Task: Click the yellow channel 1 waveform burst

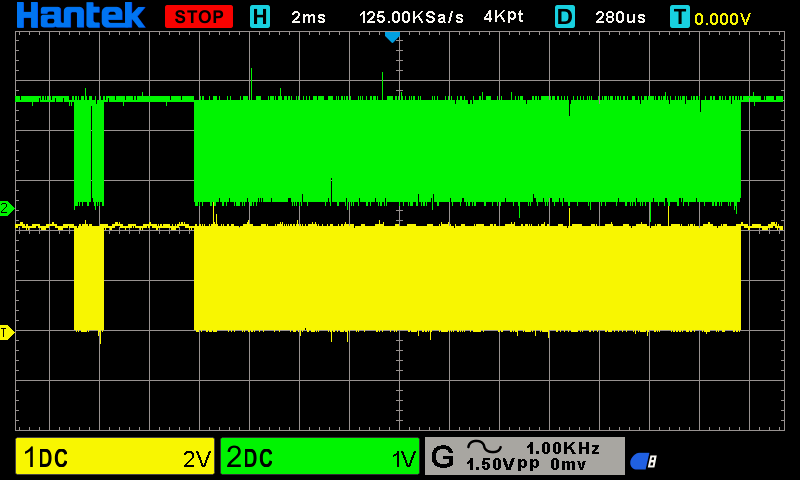Action: pos(467,279)
